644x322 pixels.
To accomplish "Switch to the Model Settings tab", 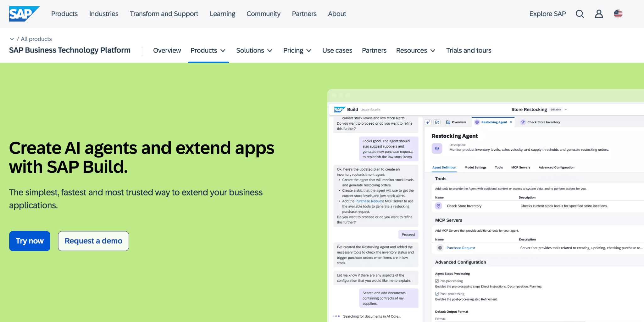I will [x=475, y=167].
